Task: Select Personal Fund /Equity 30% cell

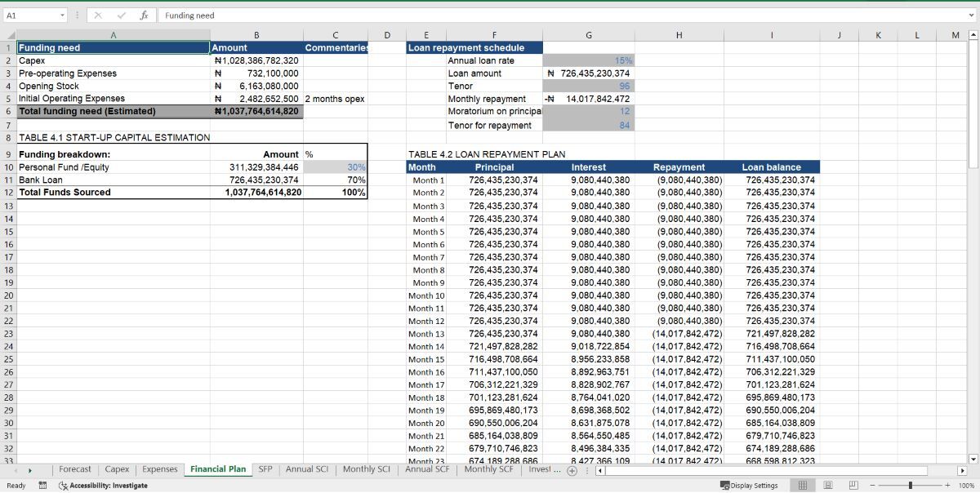Action: pyautogui.click(x=335, y=167)
